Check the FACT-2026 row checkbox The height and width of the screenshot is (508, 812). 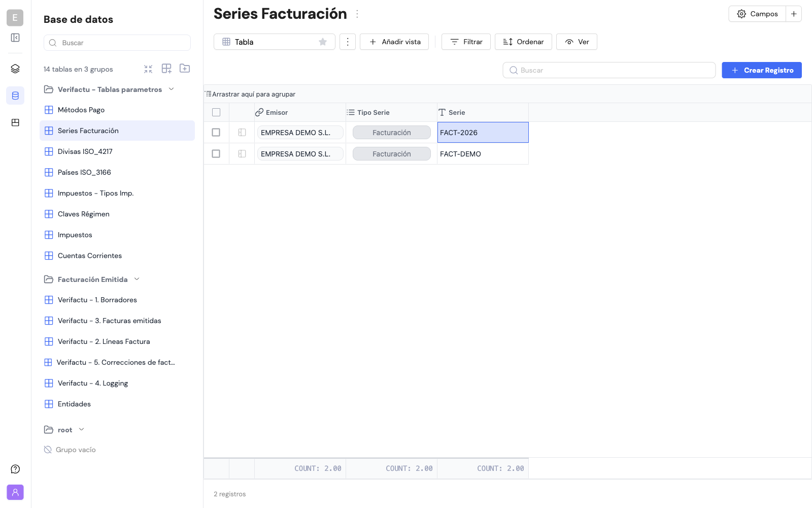pos(216,133)
